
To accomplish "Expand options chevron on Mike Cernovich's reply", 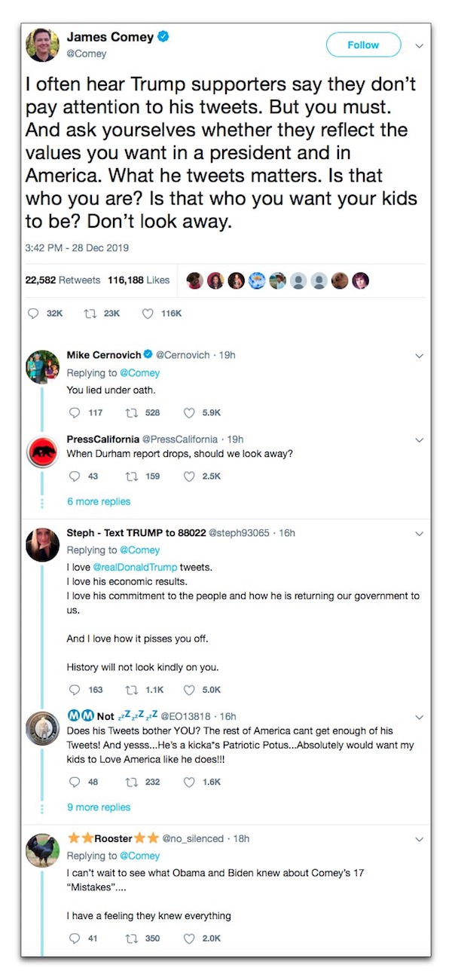I will click(x=420, y=355).
